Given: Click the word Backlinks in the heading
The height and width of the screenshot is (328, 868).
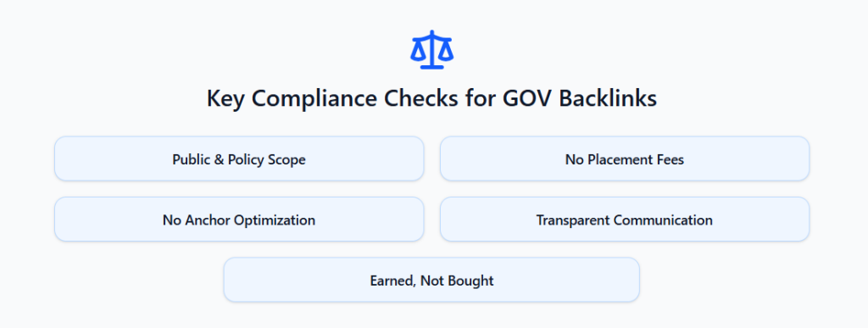Looking at the screenshot, I should (608, 98).
